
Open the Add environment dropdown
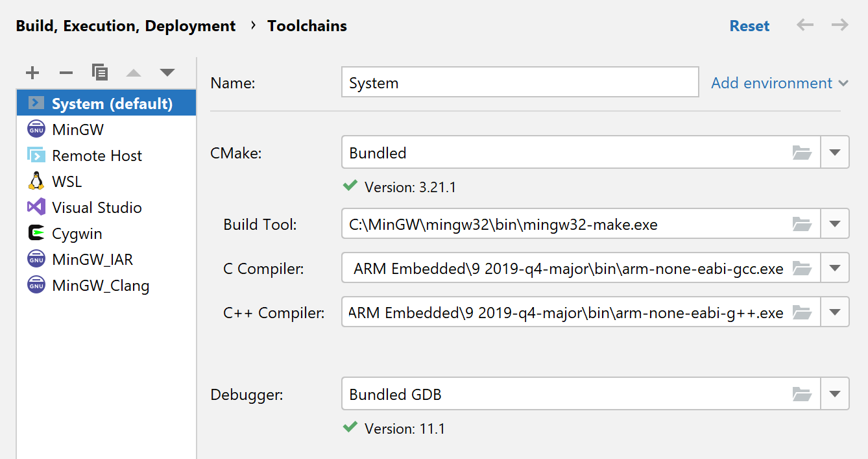[779, 82]
